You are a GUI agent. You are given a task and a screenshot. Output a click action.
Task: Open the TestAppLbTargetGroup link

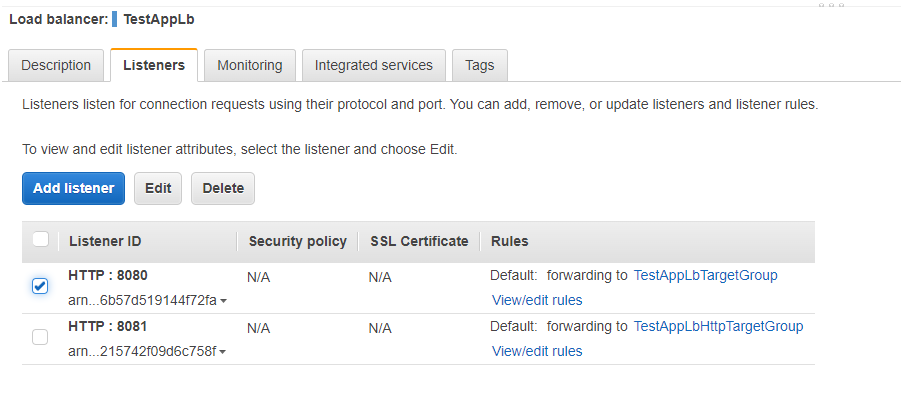click(x=705, y=275)
